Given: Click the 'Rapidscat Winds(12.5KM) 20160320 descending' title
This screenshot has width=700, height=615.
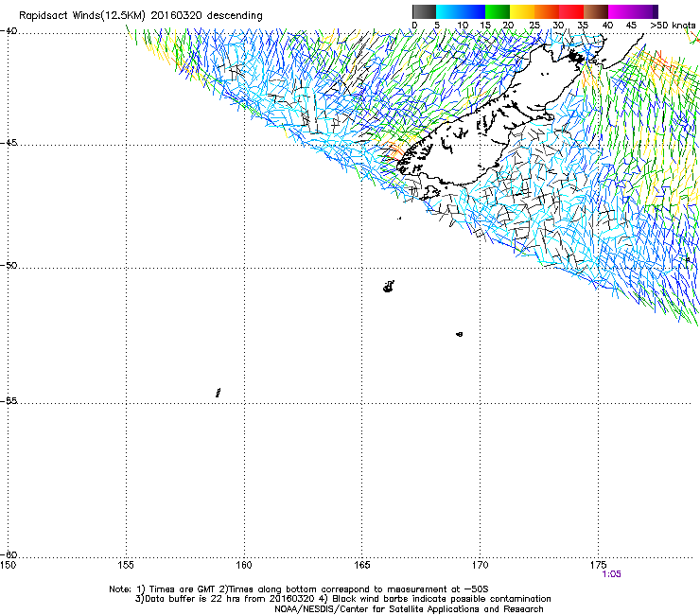Looking at the screenshot, I should tap(141, 16).
